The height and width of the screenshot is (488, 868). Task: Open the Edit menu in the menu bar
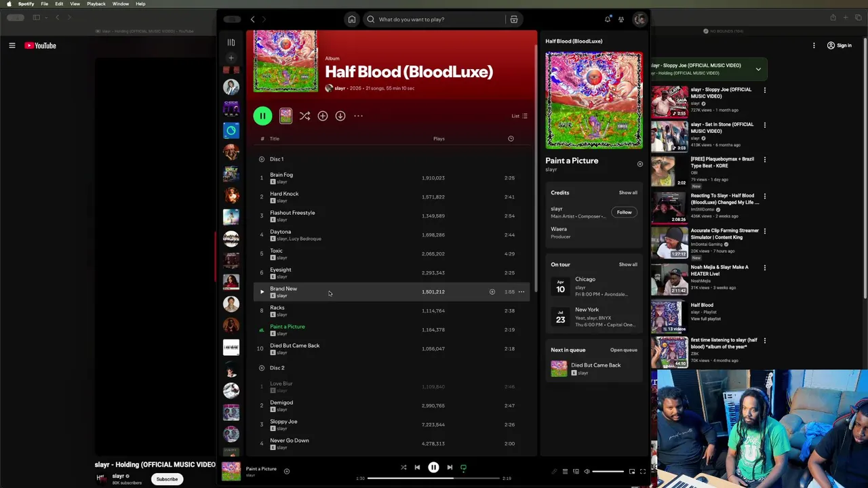[59, 4]
